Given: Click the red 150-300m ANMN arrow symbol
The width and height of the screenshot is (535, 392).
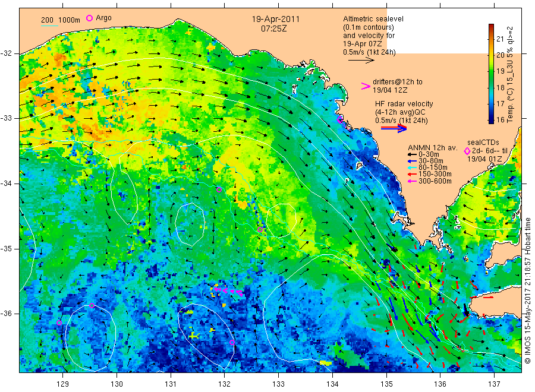Looking at the screenshot, I should (x=411, y=174).
